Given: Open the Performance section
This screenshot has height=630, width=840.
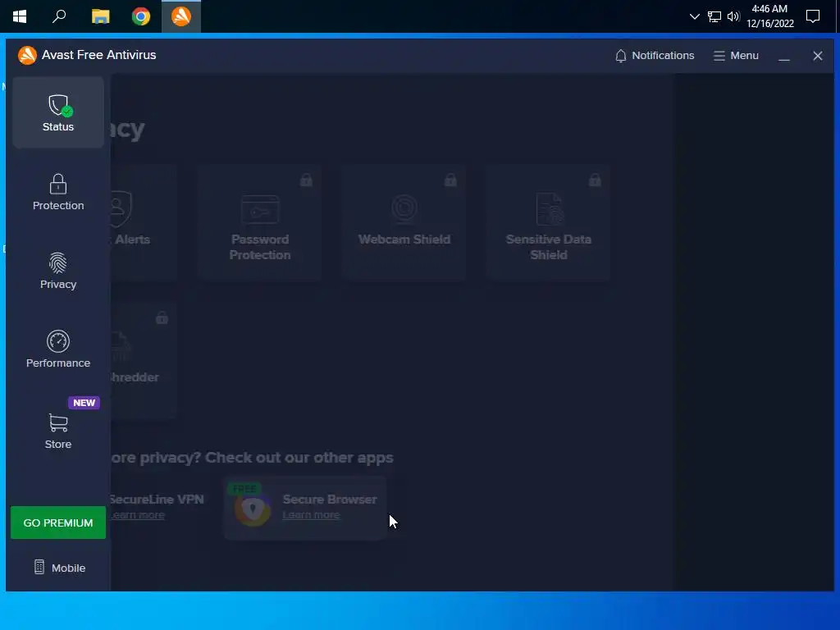Looking at the screenshot, I should coord(58,349).
